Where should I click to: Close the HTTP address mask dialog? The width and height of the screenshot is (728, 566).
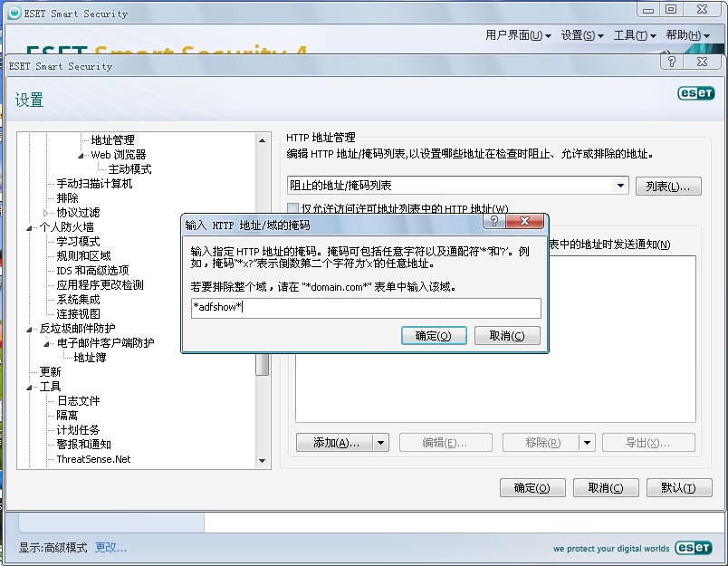524,221
